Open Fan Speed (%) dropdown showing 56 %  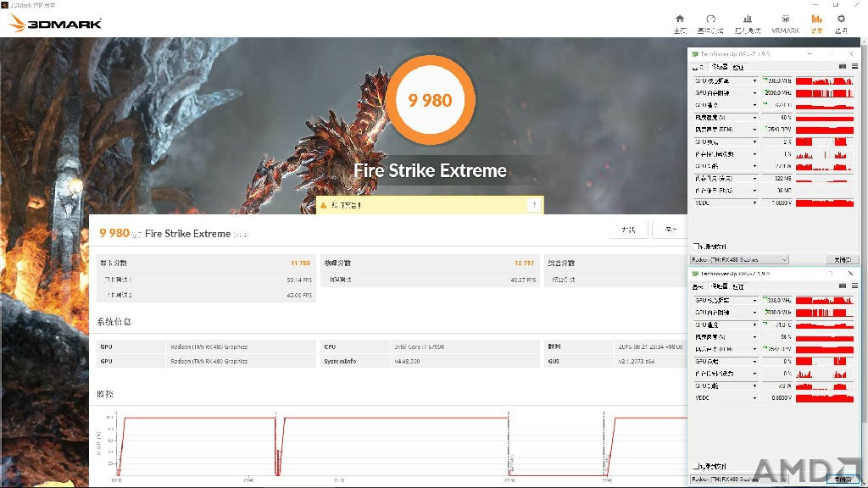754,337
